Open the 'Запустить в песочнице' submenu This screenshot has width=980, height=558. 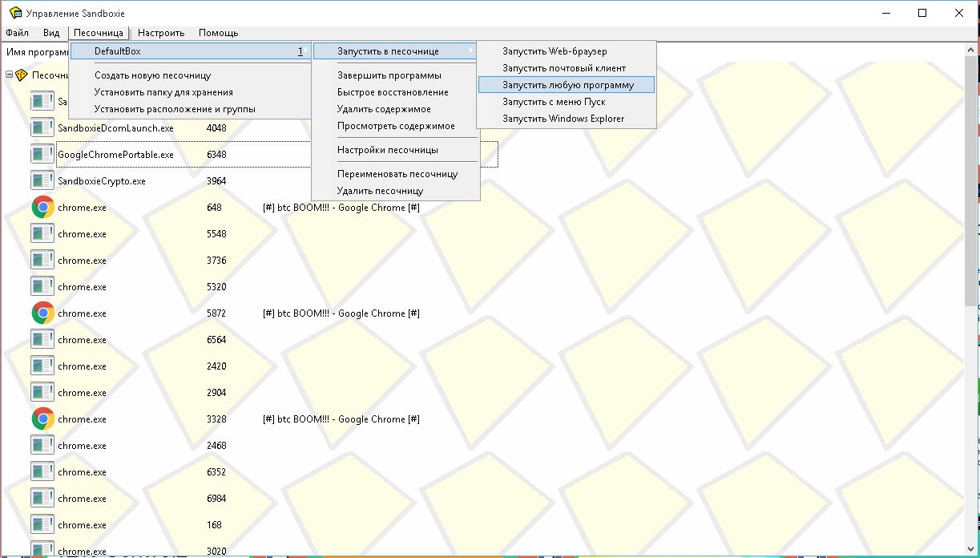[394, 51]
